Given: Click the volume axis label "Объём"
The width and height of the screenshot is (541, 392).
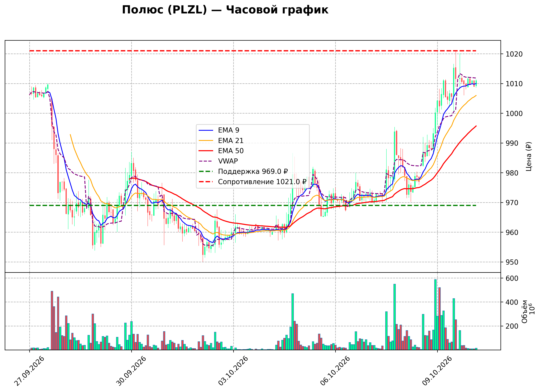Looking at the screenshot, I should 525,311.
